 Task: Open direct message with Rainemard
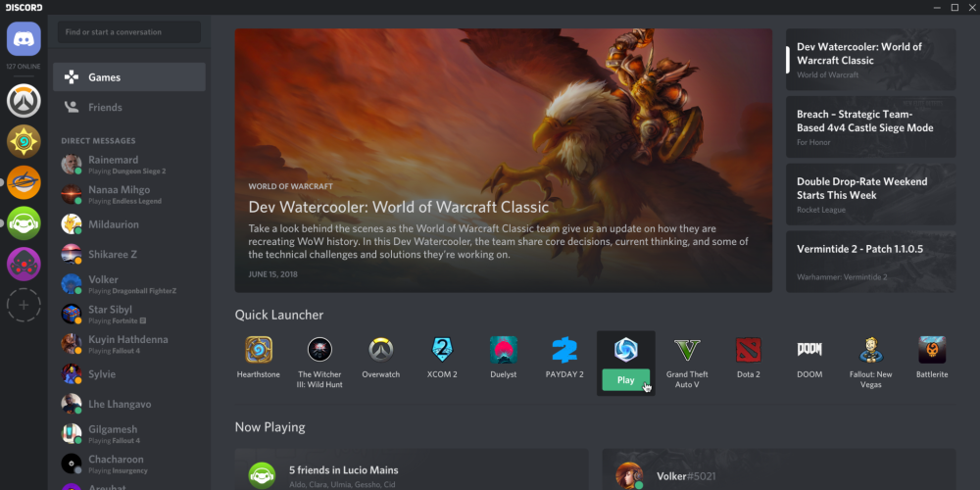tap(129, 165)
